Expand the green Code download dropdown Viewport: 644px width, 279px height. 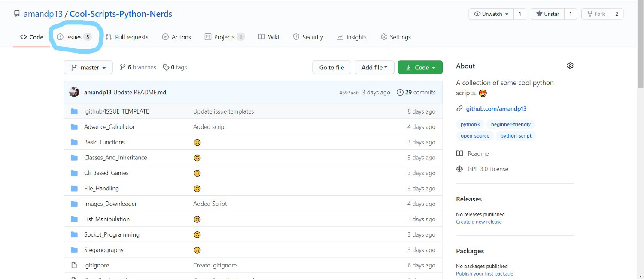click(x=420, y=67)
